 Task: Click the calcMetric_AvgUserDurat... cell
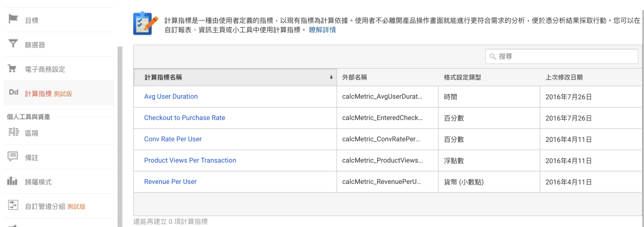coord(387,97)
